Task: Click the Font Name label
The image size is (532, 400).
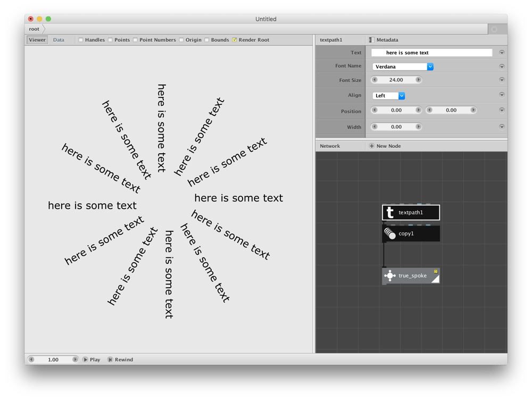Action: (348, 66)
